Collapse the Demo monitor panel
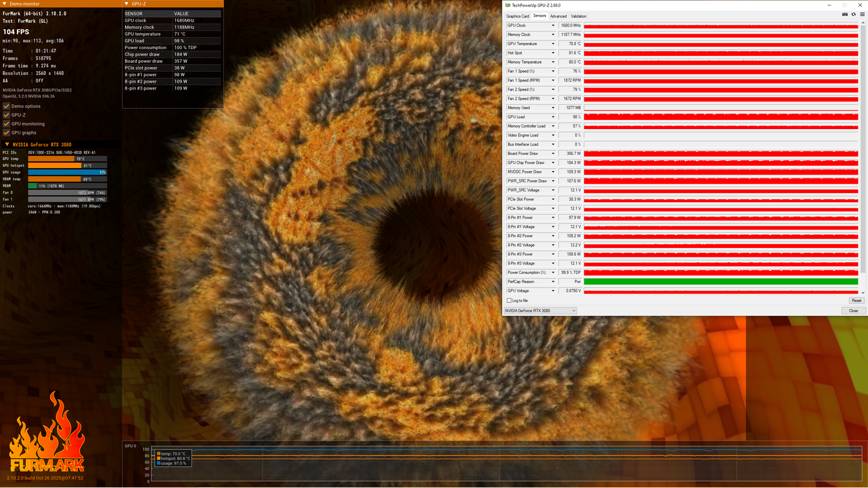The image size is (868, 488). [x=5, y=4]
